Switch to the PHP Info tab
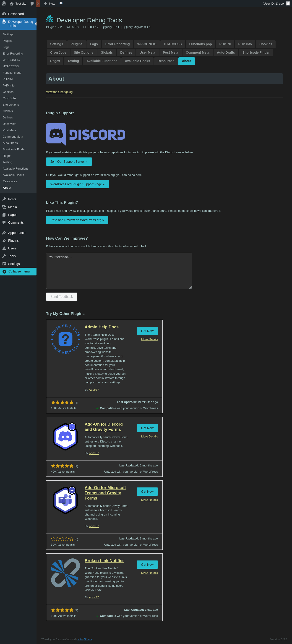 245,44
